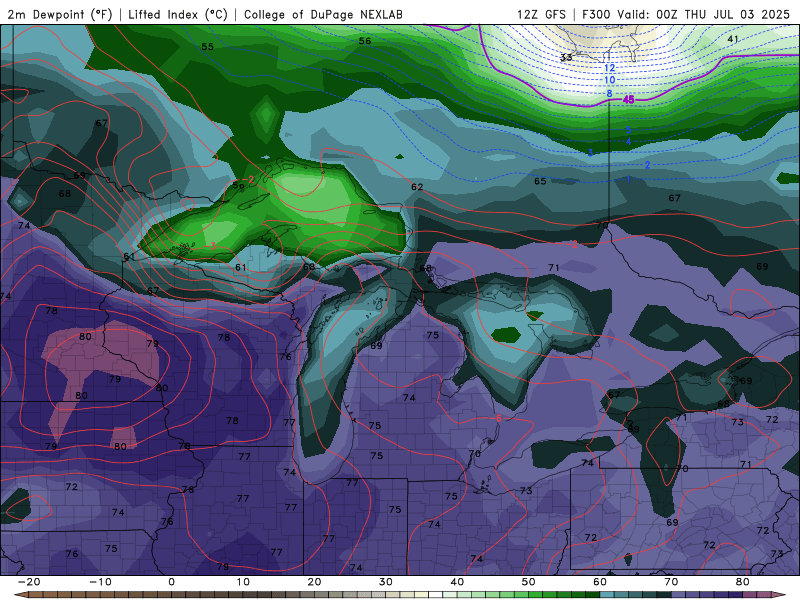Click the '41' dewpoint value on the map
This screenshot has height=600, width=800.
click(x=733, y=39)
